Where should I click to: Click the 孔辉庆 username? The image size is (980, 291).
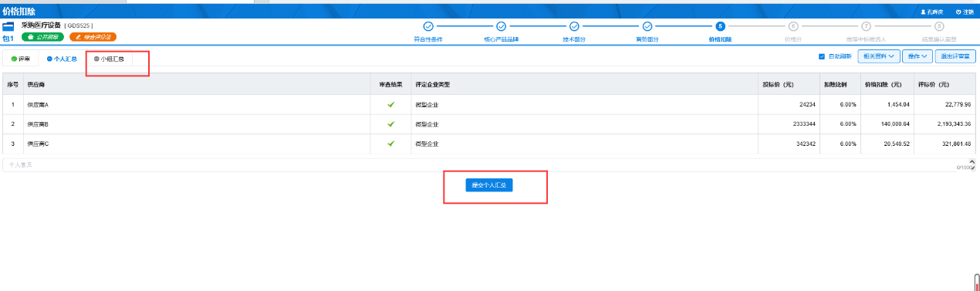point(936,12)
